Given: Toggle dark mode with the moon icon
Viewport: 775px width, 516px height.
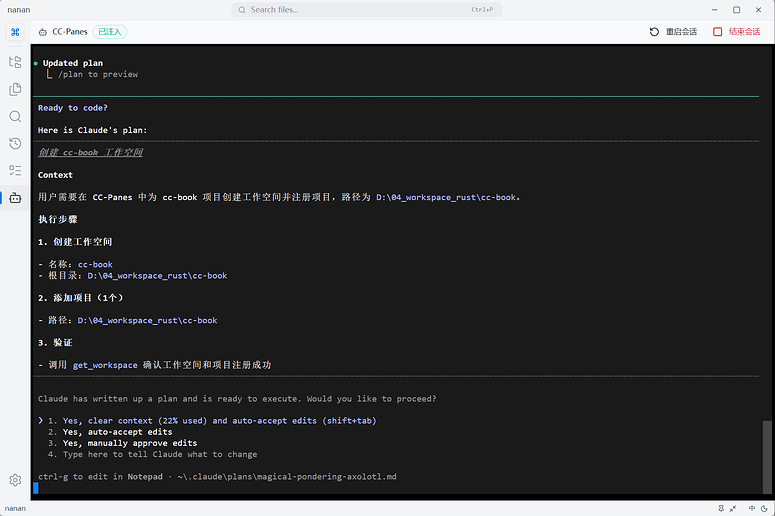Looking at the screenshot, I should point(764,508).
